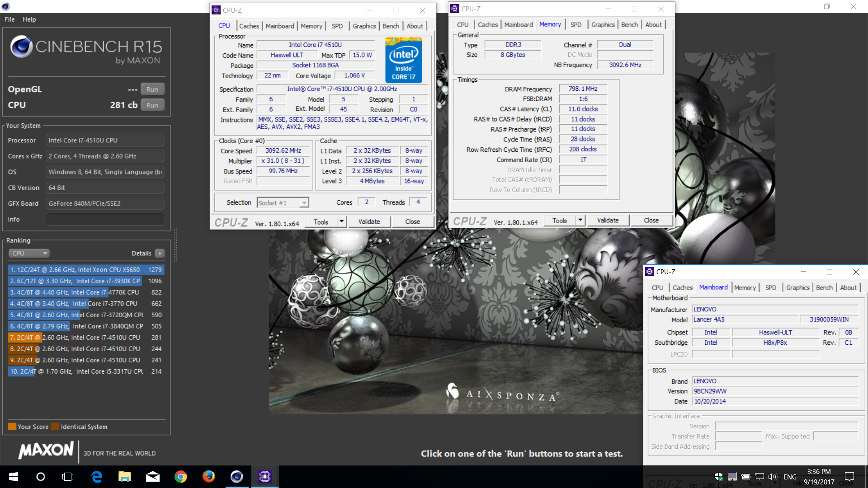Select the i7-3840QM ranking row
The width and height of the screenshot is (868, 488).
click(86, 326)
